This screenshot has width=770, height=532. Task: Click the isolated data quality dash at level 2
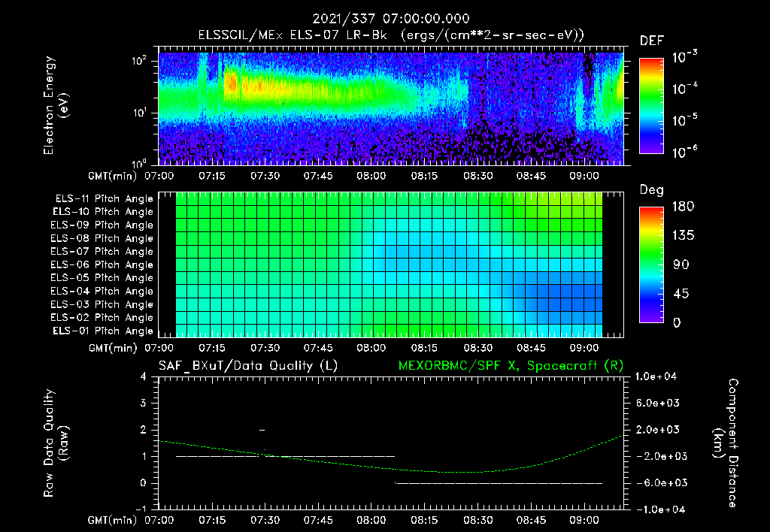point(262,430)
